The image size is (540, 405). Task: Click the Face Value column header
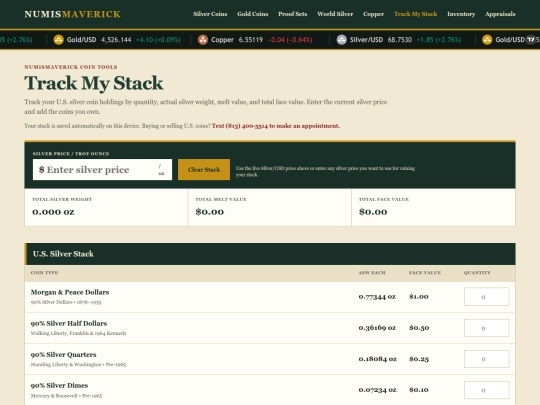tap(425, 273)
